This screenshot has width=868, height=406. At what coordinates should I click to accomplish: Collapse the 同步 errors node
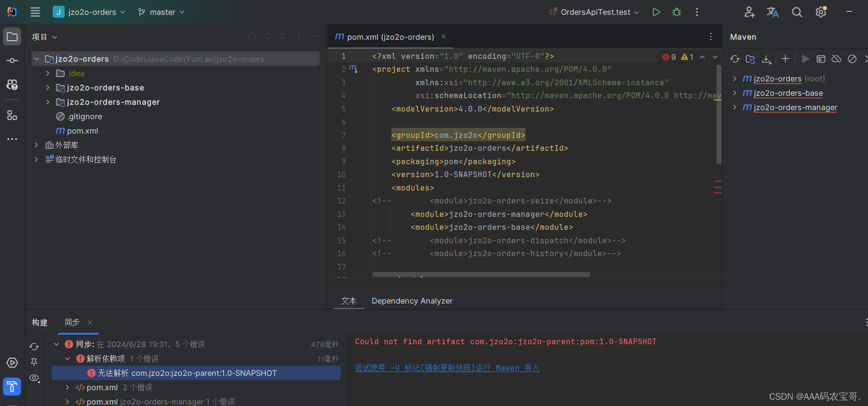(x=57, y=344)
